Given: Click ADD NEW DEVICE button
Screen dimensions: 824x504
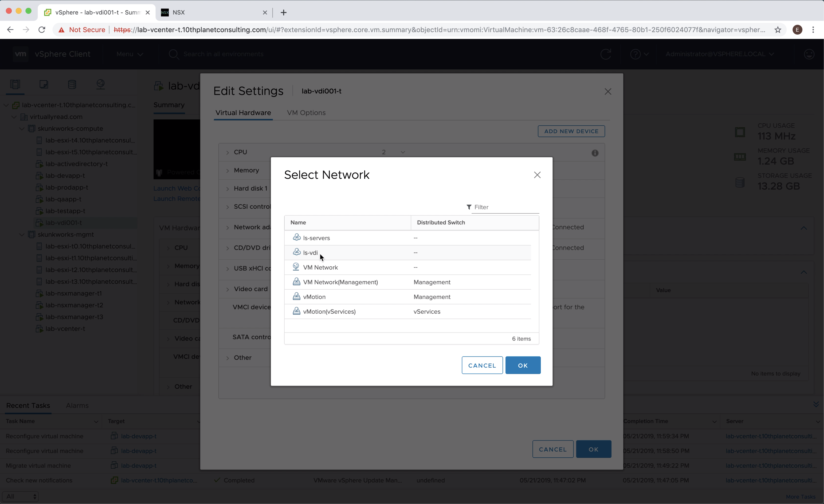Looking at the screenshot, I should click(x=571, y=131).
